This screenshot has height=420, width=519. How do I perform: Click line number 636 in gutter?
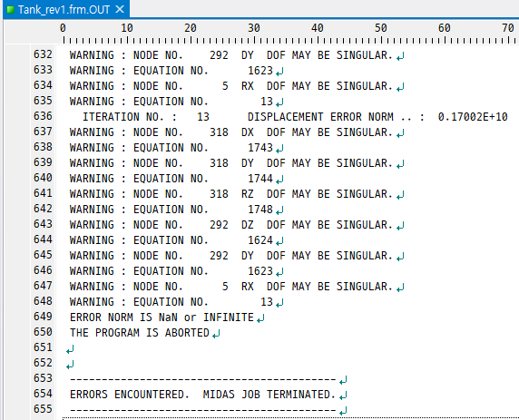click(43, 116)
